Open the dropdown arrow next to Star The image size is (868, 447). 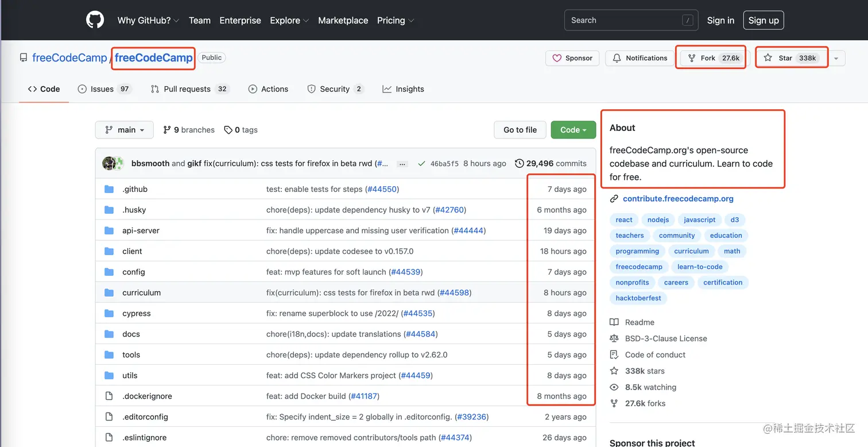[836, 58]
